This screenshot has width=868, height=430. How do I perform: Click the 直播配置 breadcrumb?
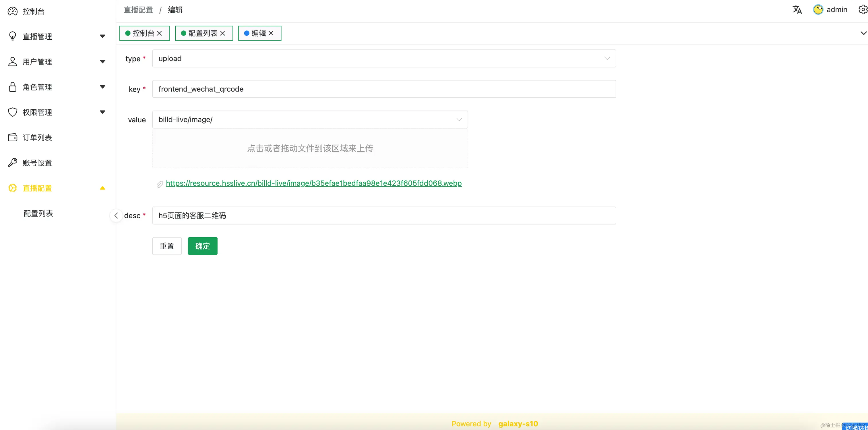[138, 10]
